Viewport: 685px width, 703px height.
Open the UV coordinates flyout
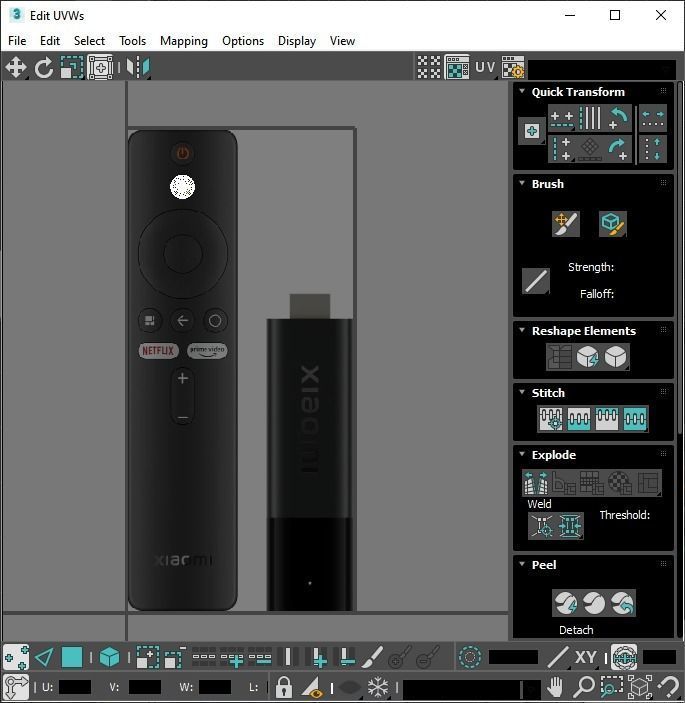tap(485, 67)
